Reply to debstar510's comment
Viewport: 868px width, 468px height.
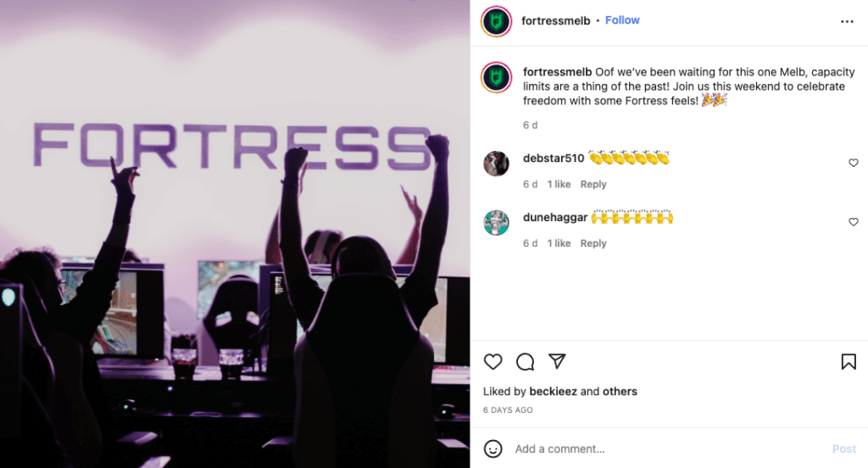[x=593, y=185]
